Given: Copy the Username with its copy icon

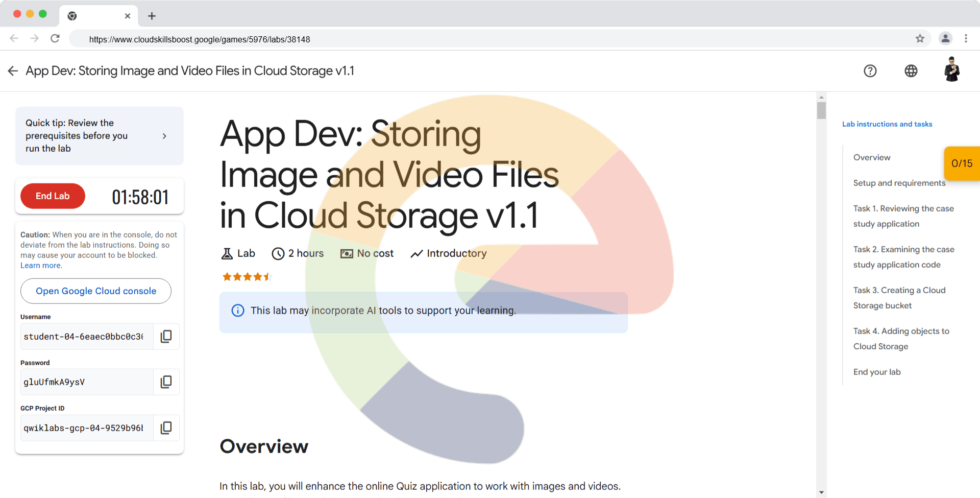Looking at the screenshot, I should (166, 336).
